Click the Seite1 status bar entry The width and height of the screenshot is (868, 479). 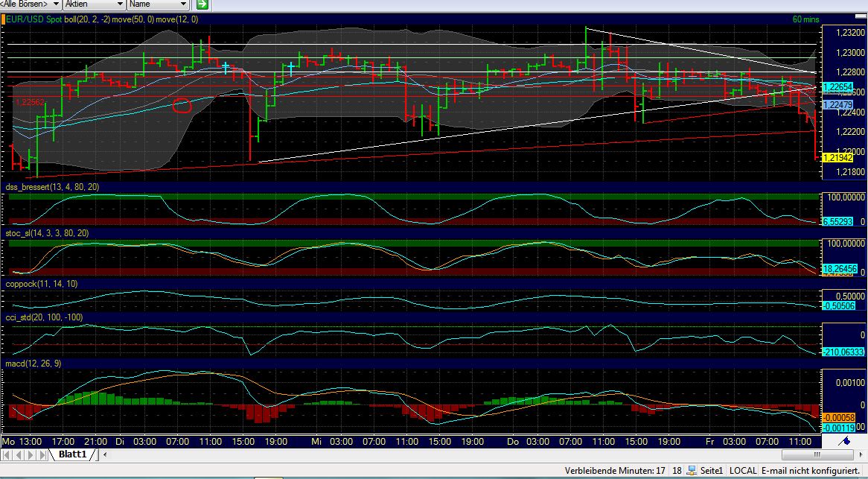coord(712,471)
